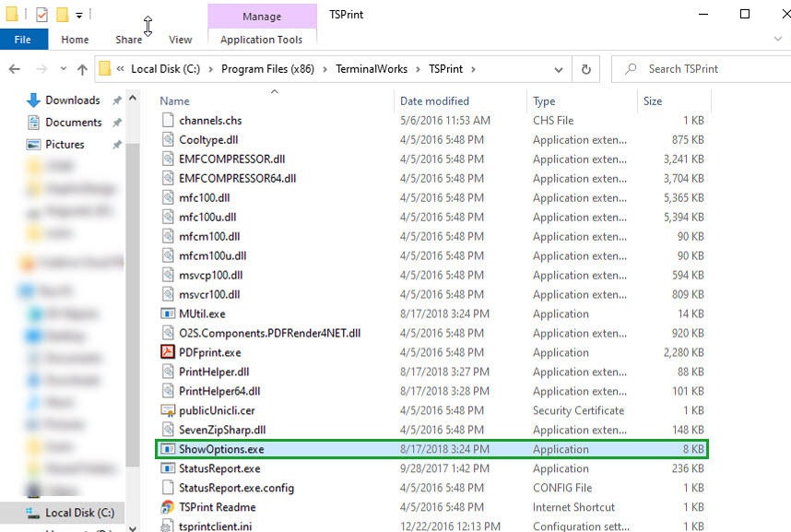Sort by the Date modified column header
This screenshot has width=791, height=532.
(434, 101)
